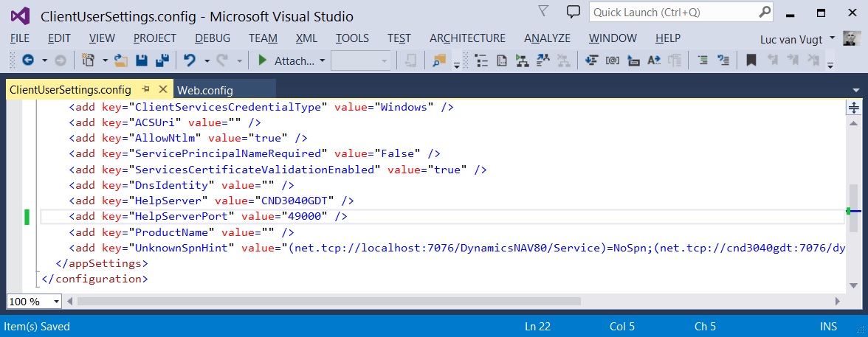The width and height of the screenshot is (868, 337).
Task: Click the vertical scrollbar up arrow
Action: click(853, 123)
